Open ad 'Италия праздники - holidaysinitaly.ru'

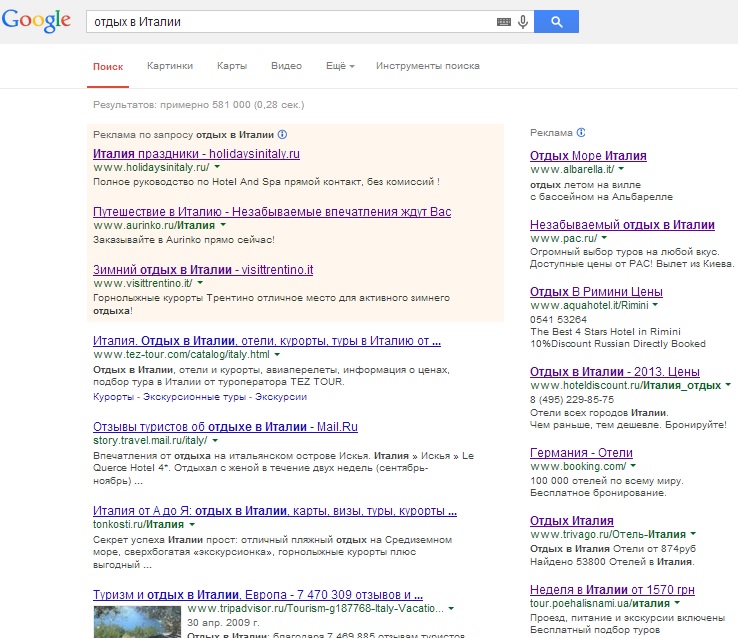(x=196, y=154)
